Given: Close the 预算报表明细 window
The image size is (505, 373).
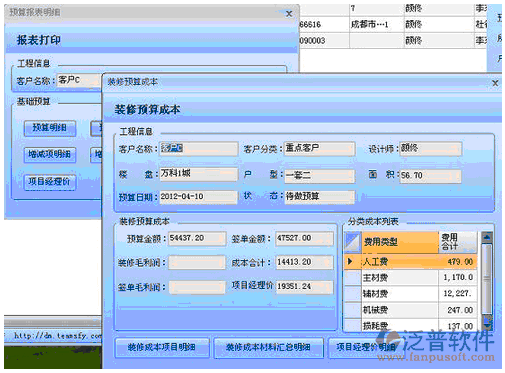Looking at the screenshot, I should [289, 14].
